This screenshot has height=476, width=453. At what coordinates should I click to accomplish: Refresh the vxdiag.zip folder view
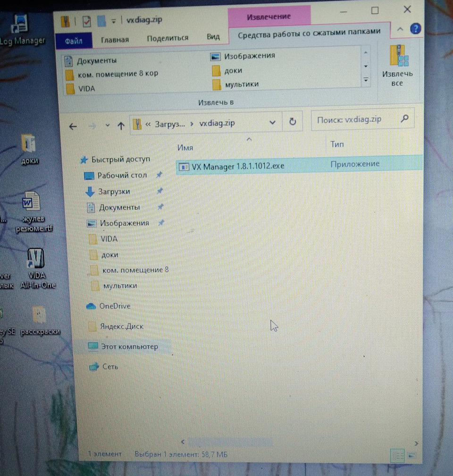293,122
